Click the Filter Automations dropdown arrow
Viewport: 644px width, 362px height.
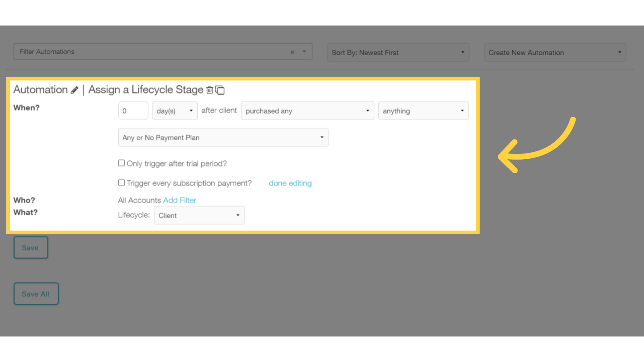click(304, 52)
